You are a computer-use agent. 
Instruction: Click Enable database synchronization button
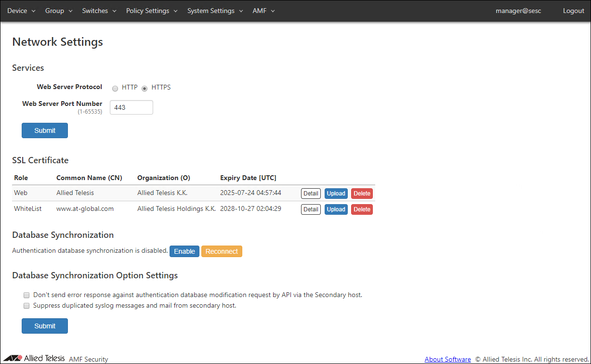184,251
